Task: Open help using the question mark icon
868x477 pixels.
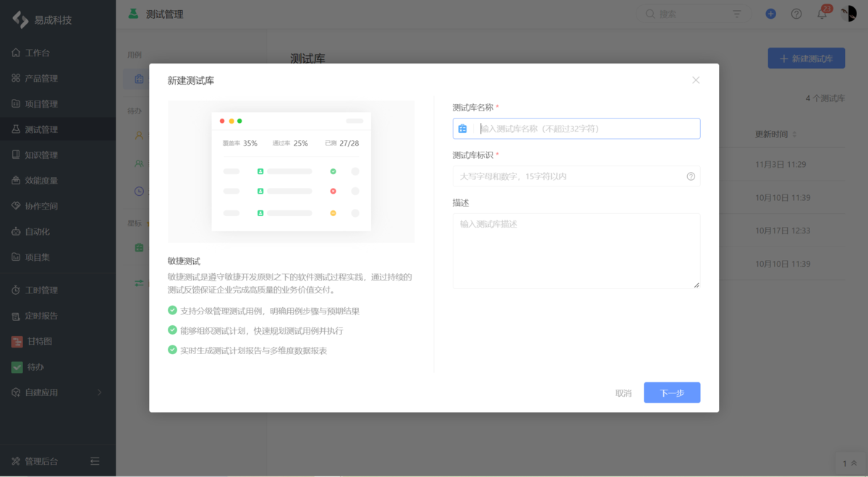Action: coord(796,13)
